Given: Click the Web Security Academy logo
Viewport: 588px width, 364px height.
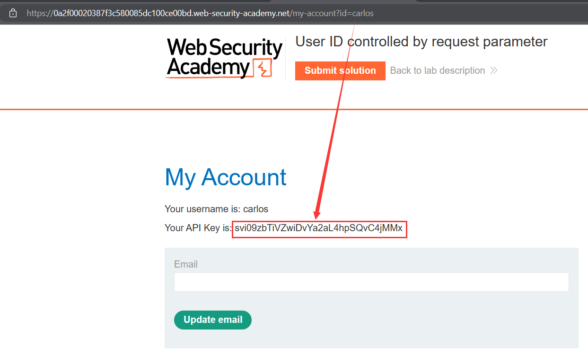Looking at the screenshot, I should click(224, 59).
